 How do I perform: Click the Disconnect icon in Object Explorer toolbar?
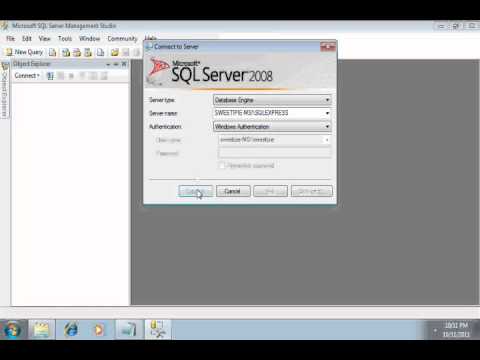click(x=61, y=76)
